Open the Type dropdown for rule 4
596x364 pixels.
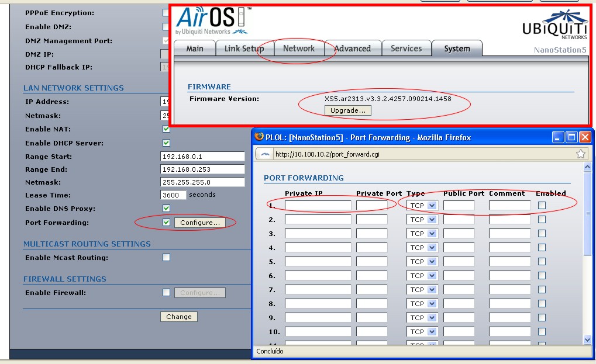pyautogui.click(x=422, y=248)
